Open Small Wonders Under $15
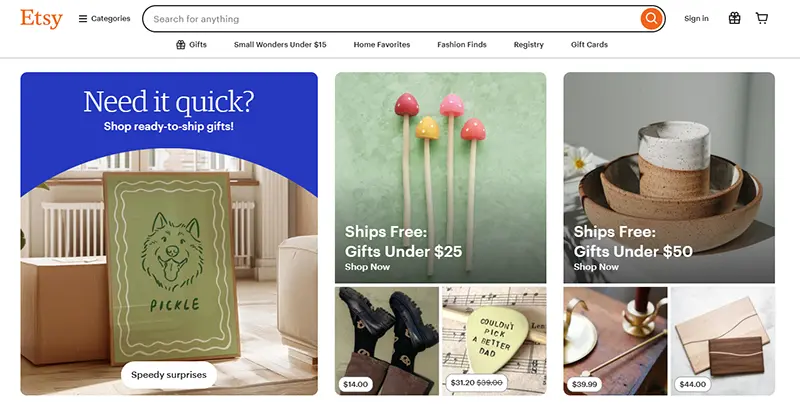The width and height of the screenshot is (800, 417). 280,44
